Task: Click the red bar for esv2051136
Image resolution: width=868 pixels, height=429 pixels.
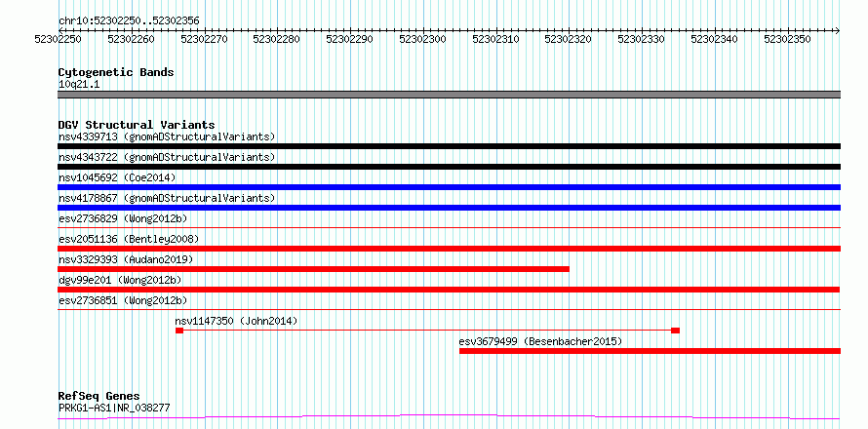Action: click(449, 249)
